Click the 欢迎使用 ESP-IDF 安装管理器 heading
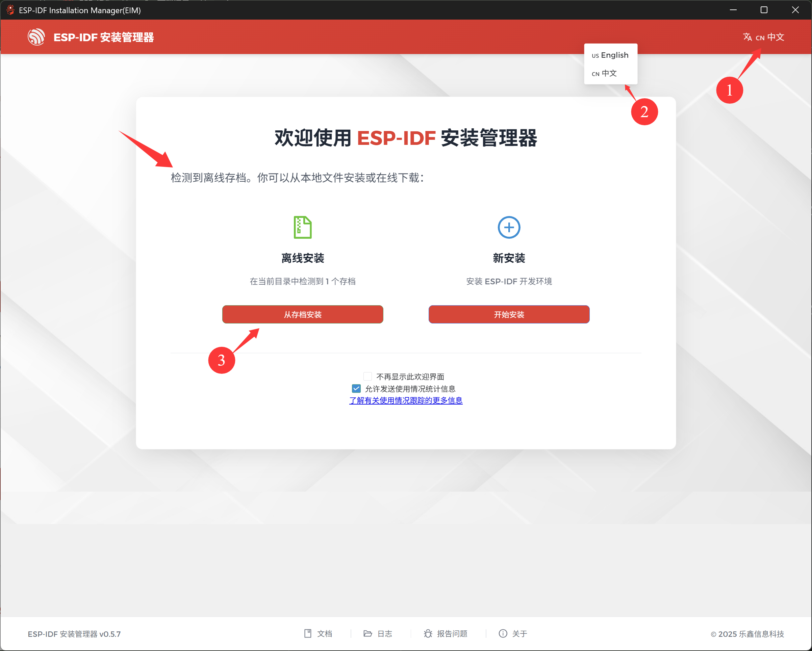 pos(406,138)
